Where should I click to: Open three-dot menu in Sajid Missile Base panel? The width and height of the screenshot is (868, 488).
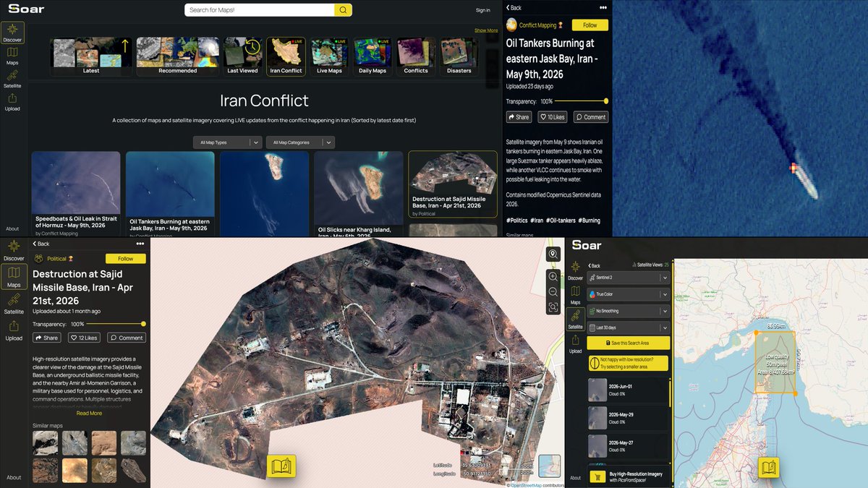coord(140,244)
